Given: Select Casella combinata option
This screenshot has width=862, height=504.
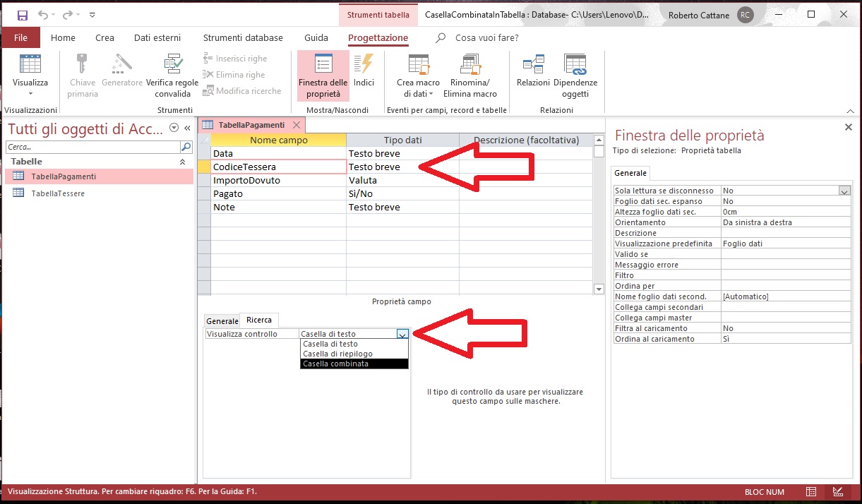Looking at the screenshot, I should (354, 364).
